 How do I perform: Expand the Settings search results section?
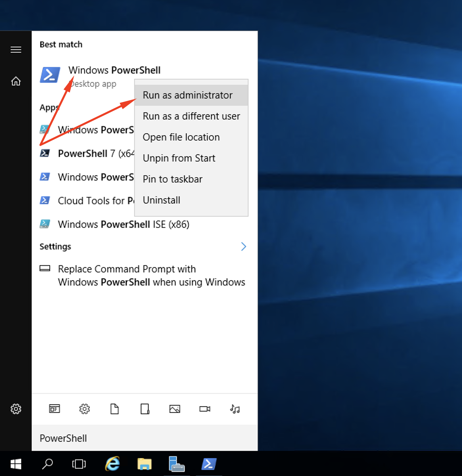pos(244,247)
